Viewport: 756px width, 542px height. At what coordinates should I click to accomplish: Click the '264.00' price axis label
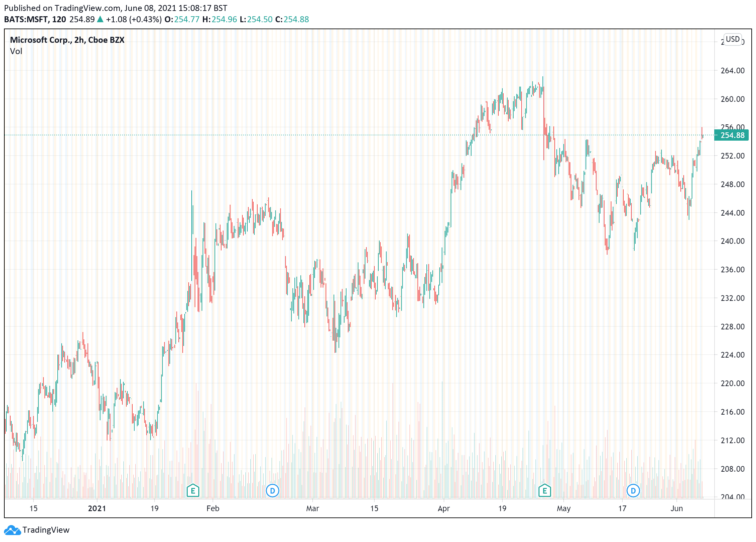[x=732, y=71]
